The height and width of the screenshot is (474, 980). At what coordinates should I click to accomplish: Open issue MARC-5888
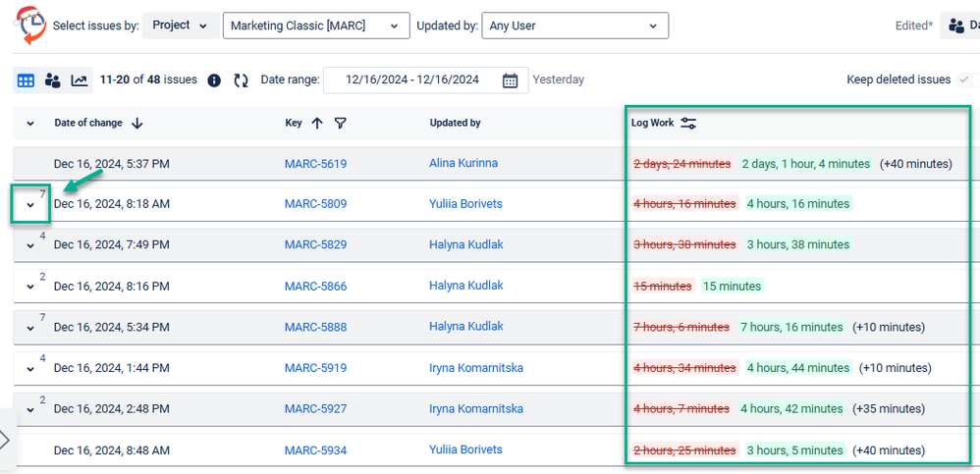coord(315,327)
